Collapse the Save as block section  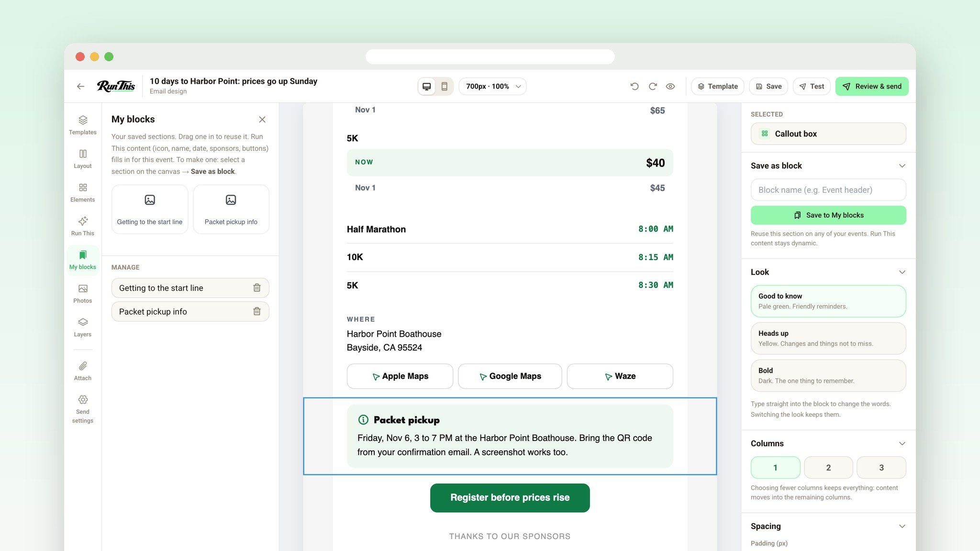(902, 165)
